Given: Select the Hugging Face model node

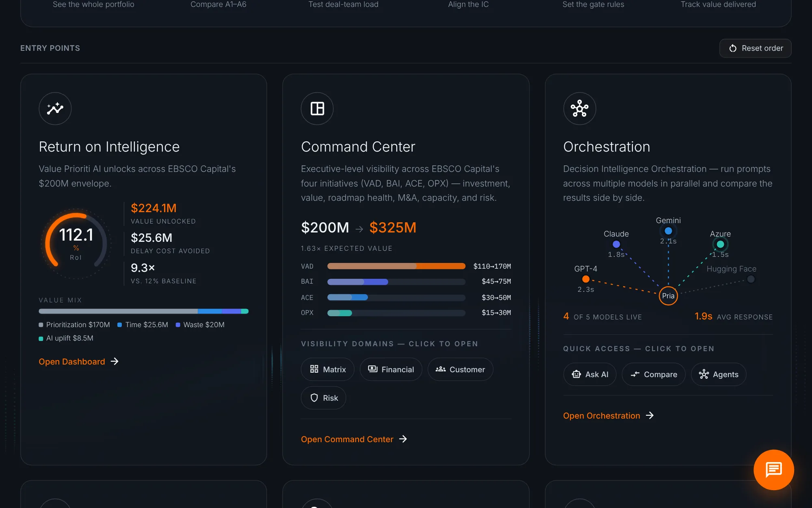Looking at the screenshot, I should point(751,279).
